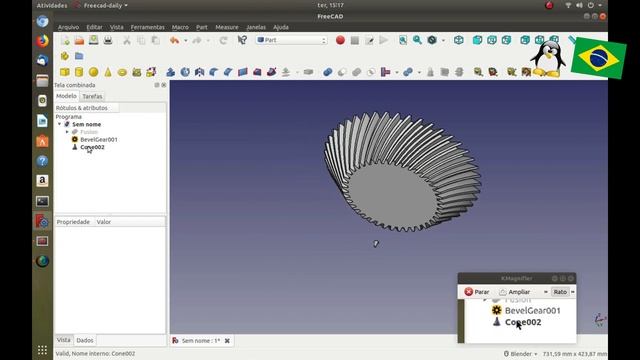
Task: Click the Print icon
Action: (x=108, y=40)
